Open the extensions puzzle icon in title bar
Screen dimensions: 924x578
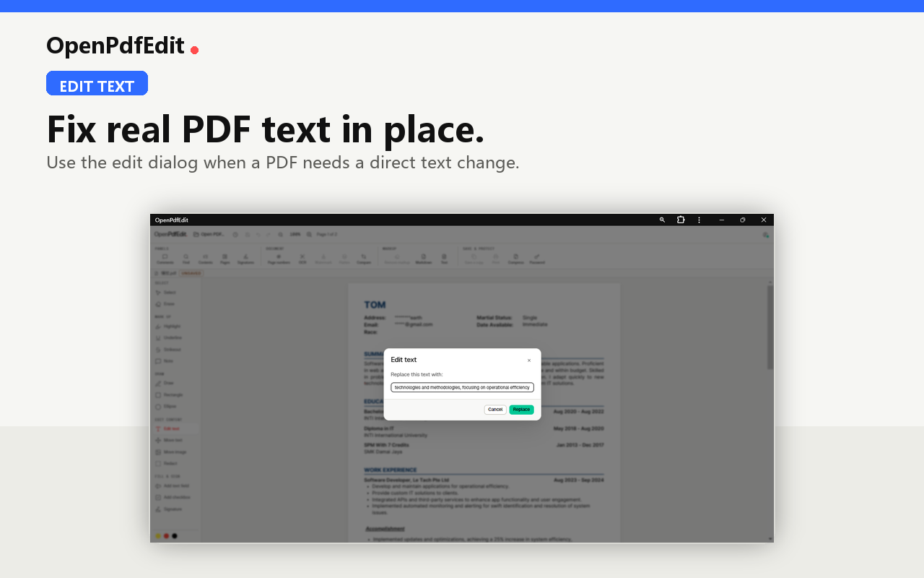tap(680, 220)
